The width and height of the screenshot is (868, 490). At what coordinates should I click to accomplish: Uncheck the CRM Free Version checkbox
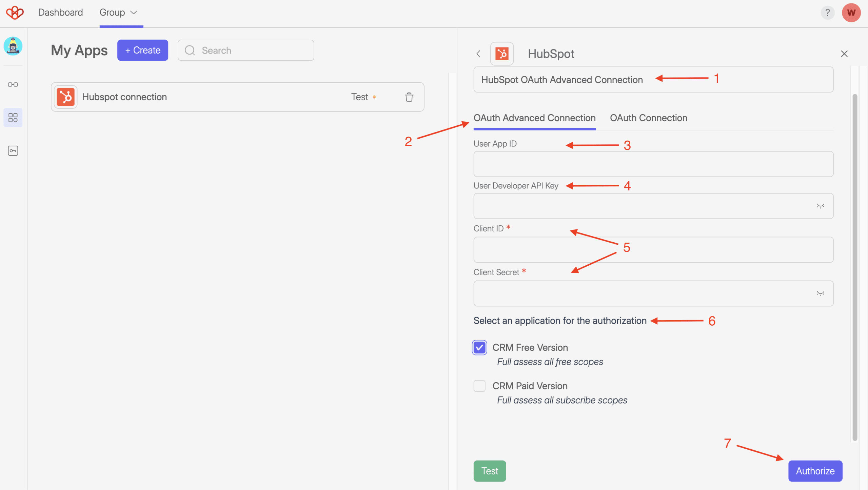[479, 347]
